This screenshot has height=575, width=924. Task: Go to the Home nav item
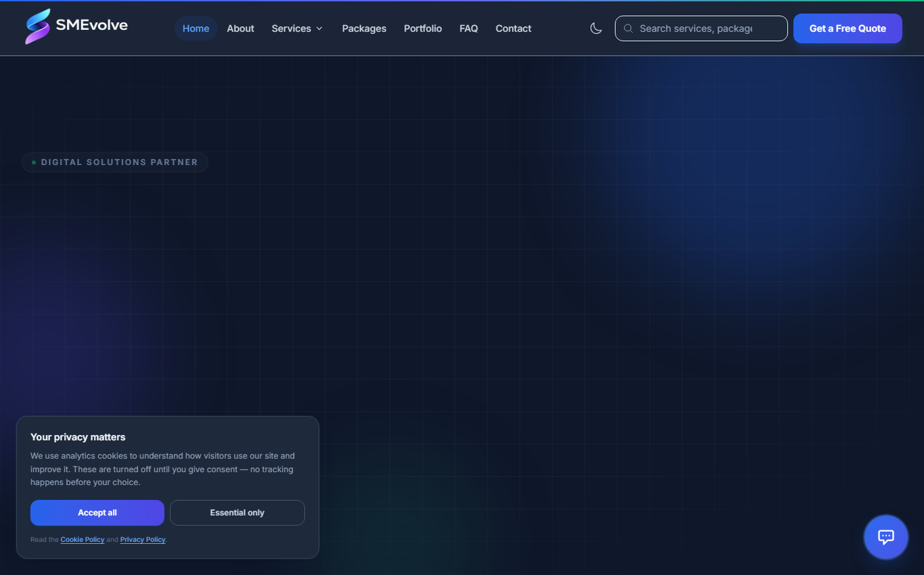tap(196, 28)
